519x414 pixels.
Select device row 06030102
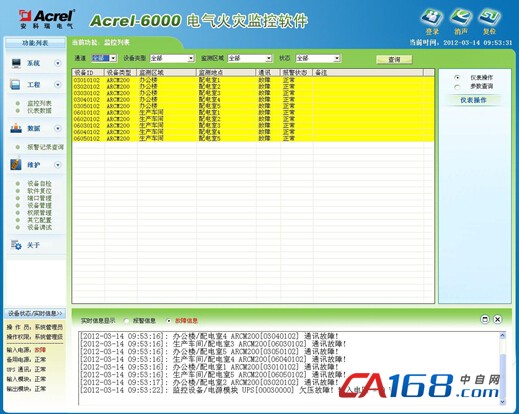[253, 126]
